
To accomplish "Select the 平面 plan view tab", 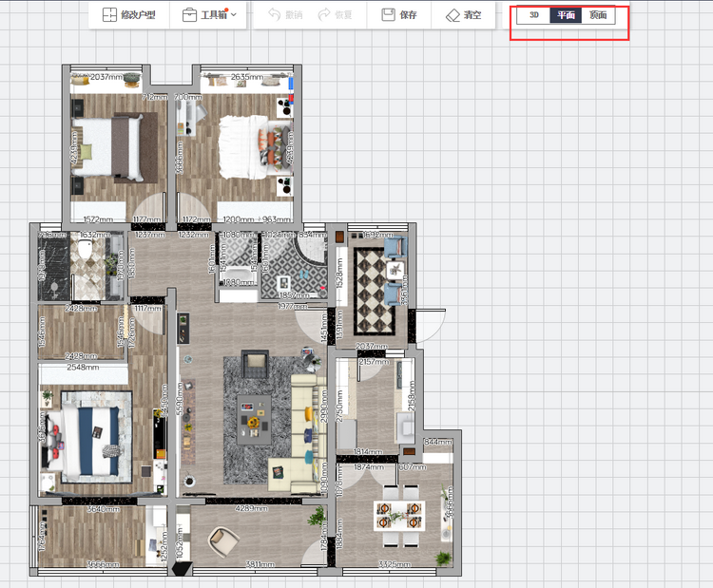I will tap(566, 15).
